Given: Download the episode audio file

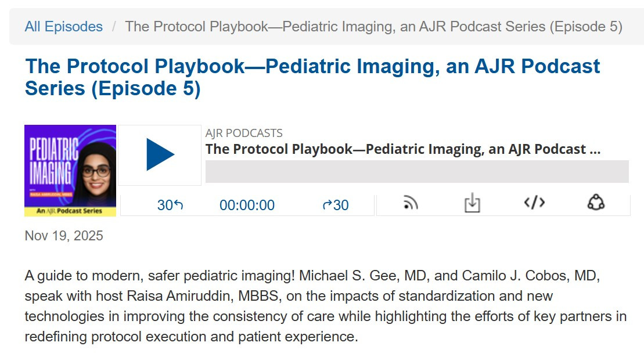Looking at the screenshot, I should [x=472, y=203].
